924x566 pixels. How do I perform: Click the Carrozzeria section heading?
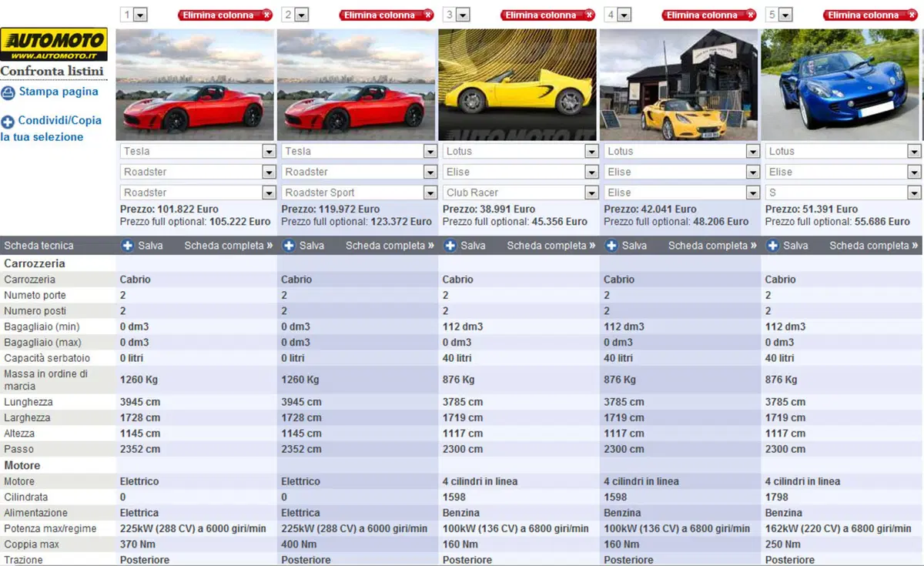tap(35, 263)
